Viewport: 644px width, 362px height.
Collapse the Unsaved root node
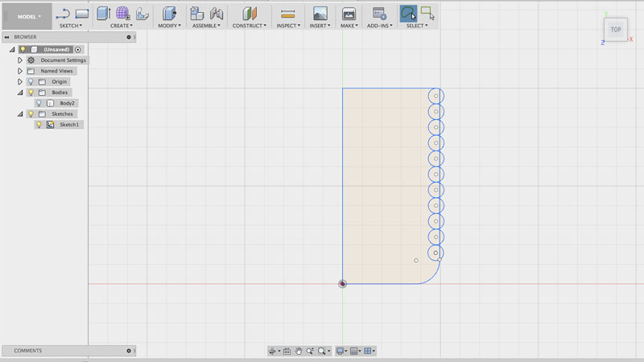tap(12, 50)
